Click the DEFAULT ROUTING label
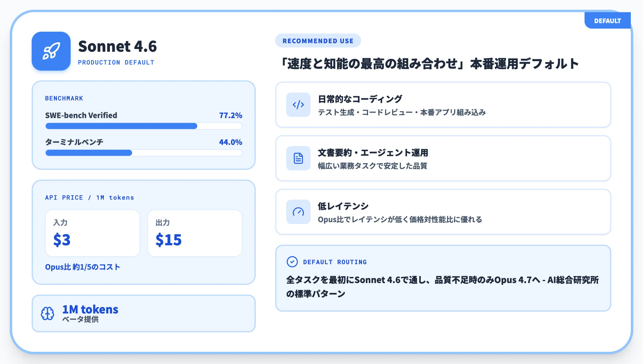 pyautogui.click(x=335, y=262)
